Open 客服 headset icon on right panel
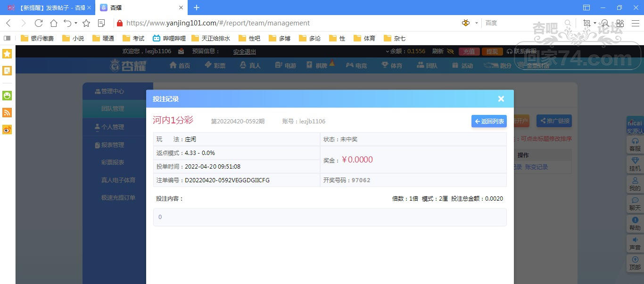Viewport: 644px width, 284px height. pos(635,145)
